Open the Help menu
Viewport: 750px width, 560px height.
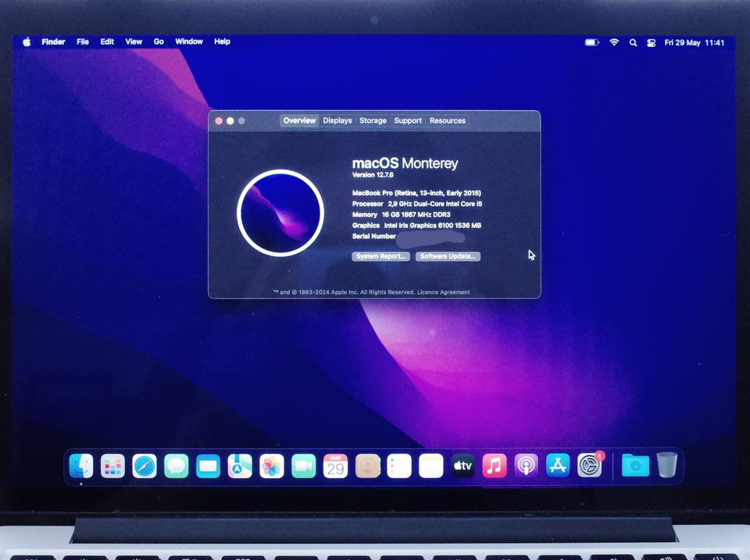223,41
